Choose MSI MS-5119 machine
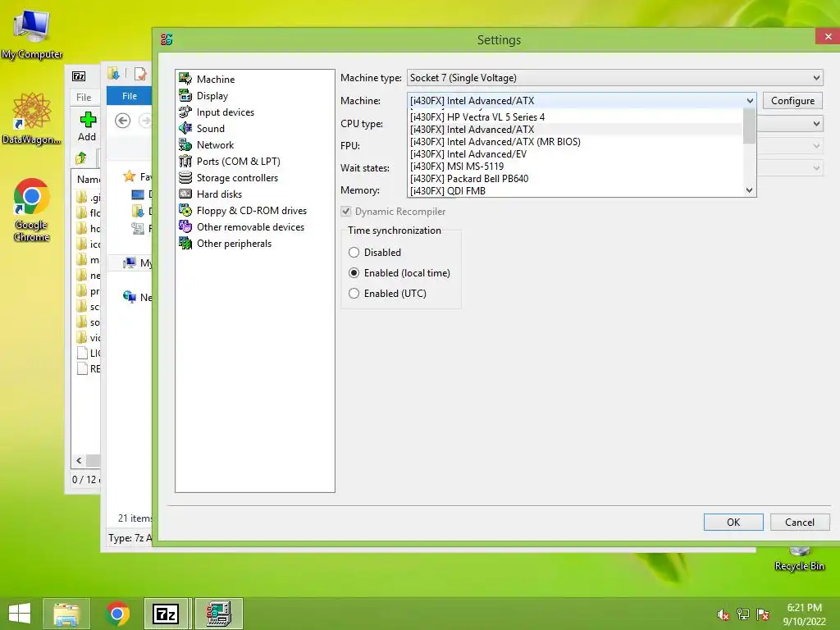 577,167
